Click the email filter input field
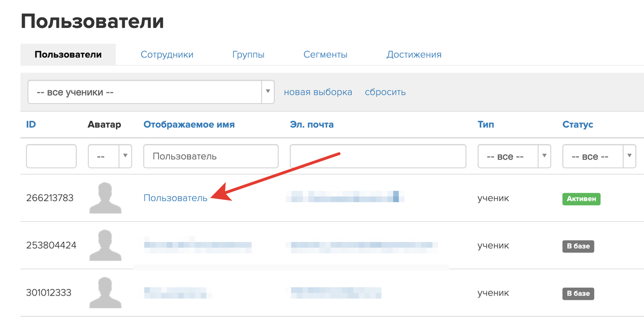 point(378,156)
